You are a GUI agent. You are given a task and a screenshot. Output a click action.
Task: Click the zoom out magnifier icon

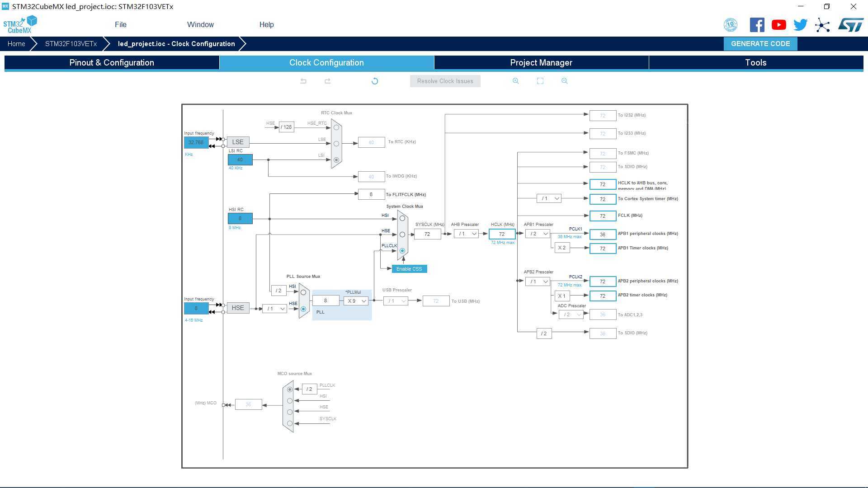pos(563,80)
